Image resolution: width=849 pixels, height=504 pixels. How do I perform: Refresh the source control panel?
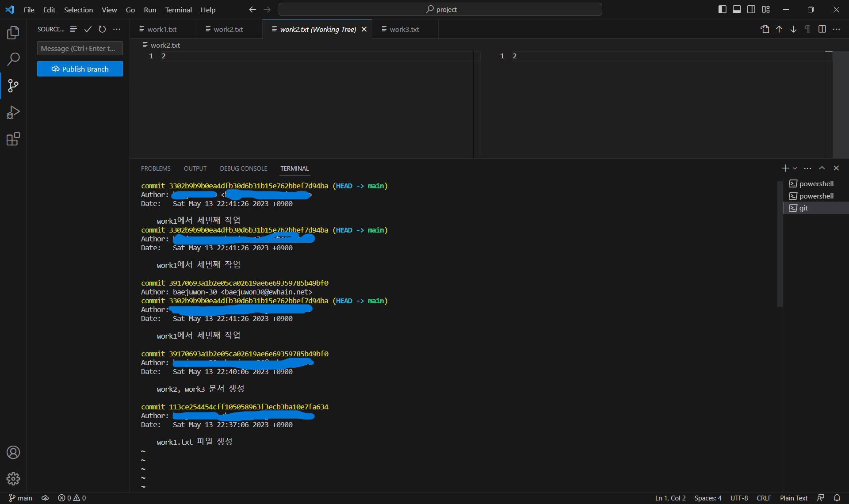pos(102,29)
